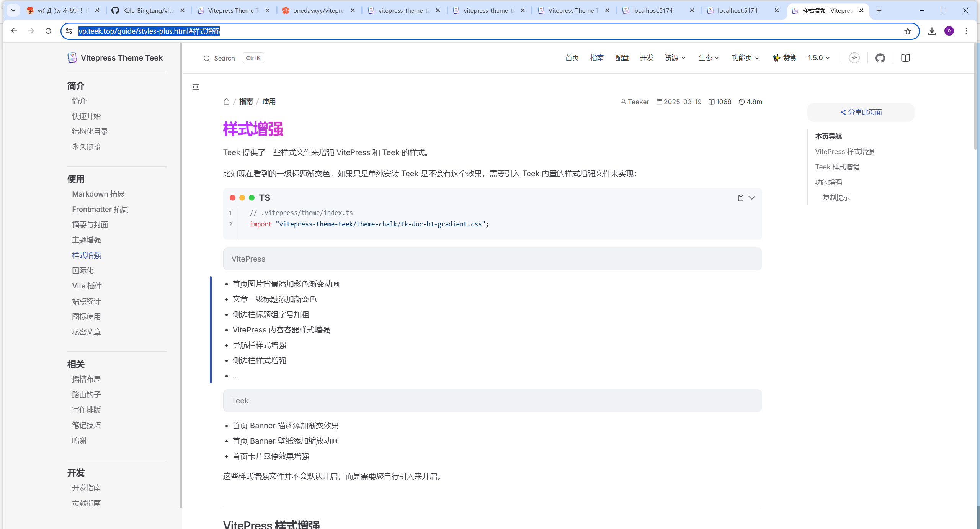Screen dimensions: 980x529
Task: Toggle the light/dark theme switch
Action: pos(854,58)
